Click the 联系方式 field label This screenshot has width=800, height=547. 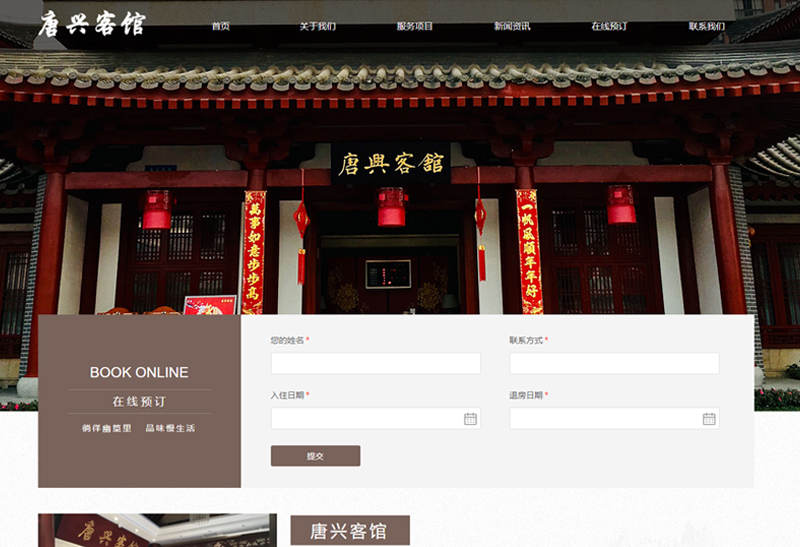[x=526, y=340]
